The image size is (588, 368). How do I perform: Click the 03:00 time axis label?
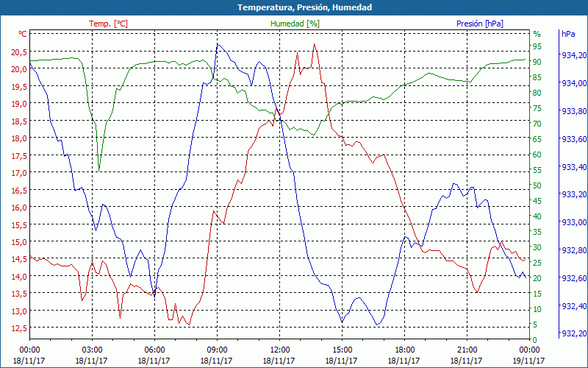[91, 350]
